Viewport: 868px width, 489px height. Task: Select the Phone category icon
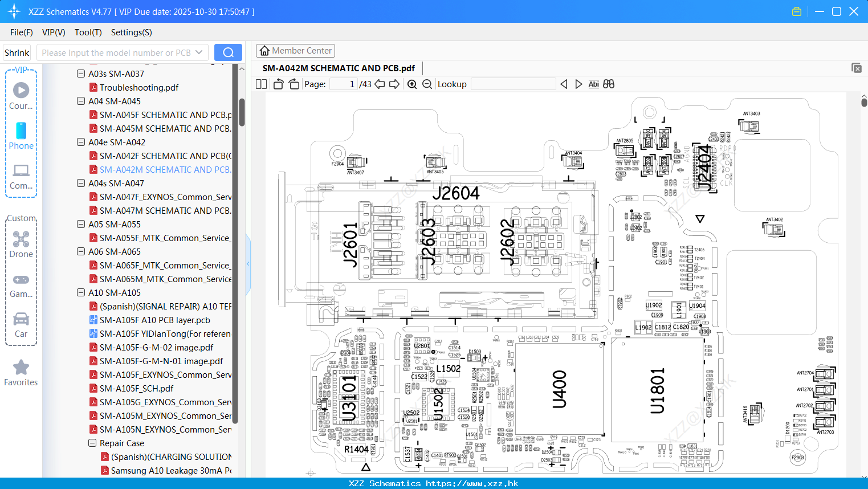pyautogui.click(x=21, y=136)
